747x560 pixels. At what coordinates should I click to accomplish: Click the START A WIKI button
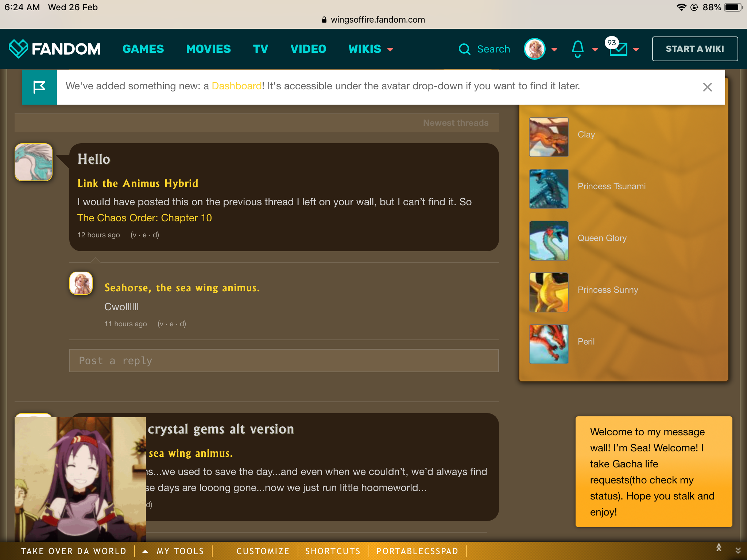tap(695, 49)
